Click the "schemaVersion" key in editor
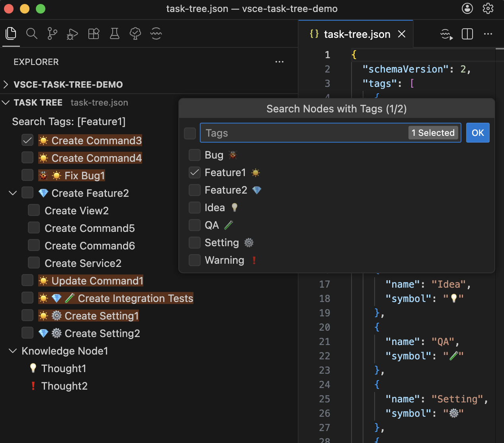Viewport: 504px width, 443px height. point(405,69)
